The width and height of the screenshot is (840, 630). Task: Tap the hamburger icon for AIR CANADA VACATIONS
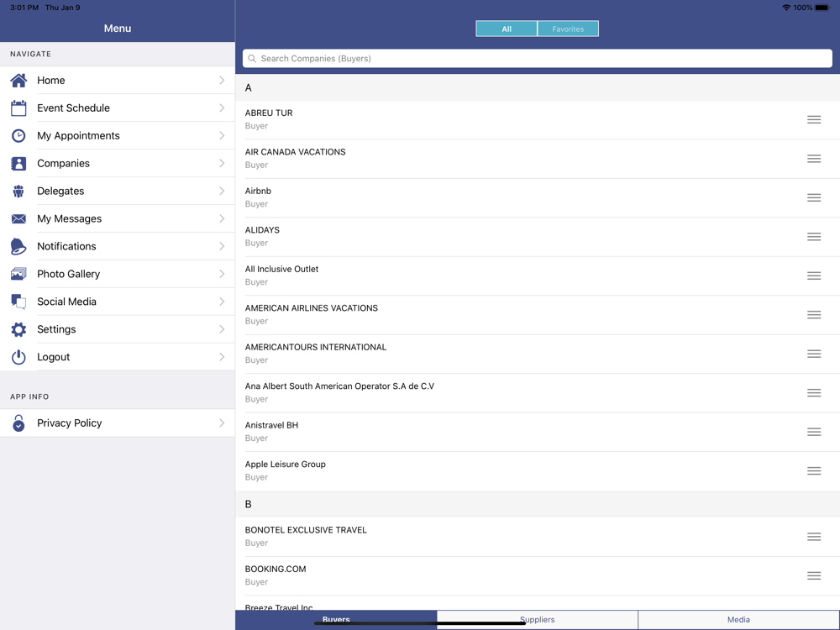click(814, 159)
